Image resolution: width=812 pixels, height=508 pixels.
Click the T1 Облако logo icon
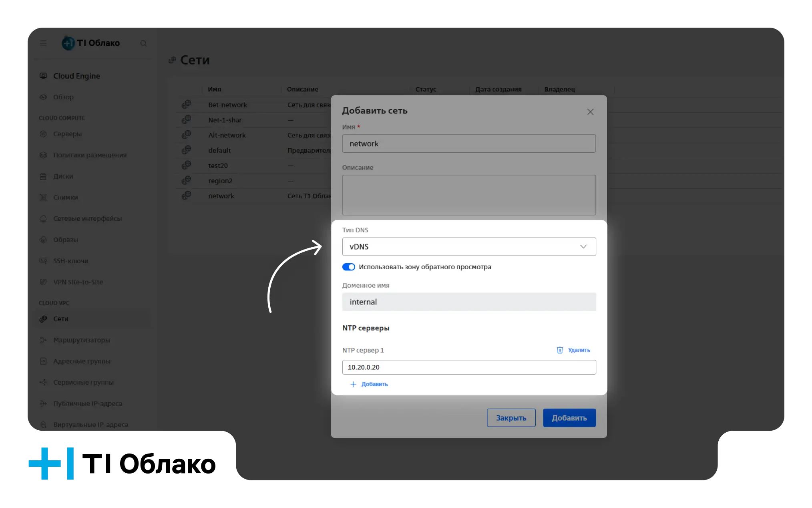point(68,43)
